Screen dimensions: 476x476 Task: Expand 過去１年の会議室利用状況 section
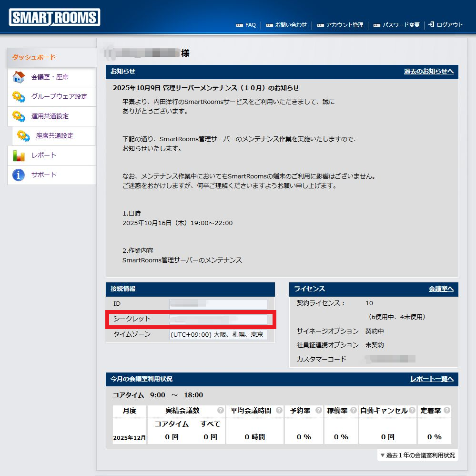click(417, 455)
